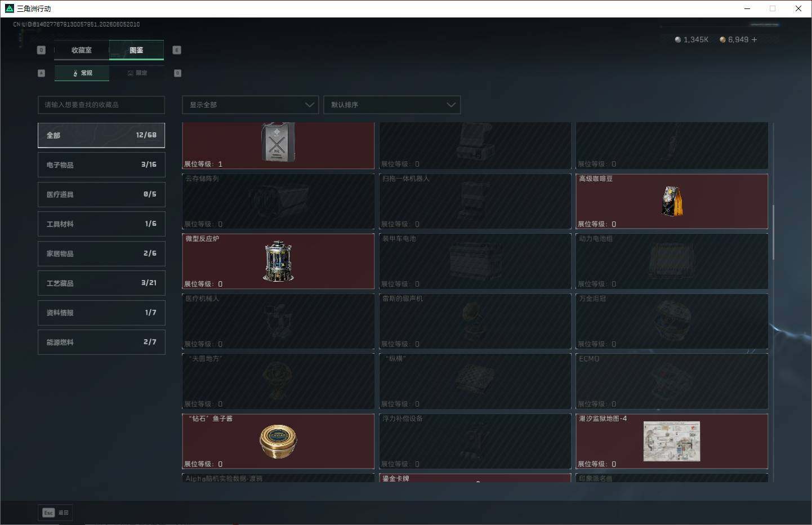Expand the 显示全部 dropdown

pyautogui.click(x=251, y=105)
